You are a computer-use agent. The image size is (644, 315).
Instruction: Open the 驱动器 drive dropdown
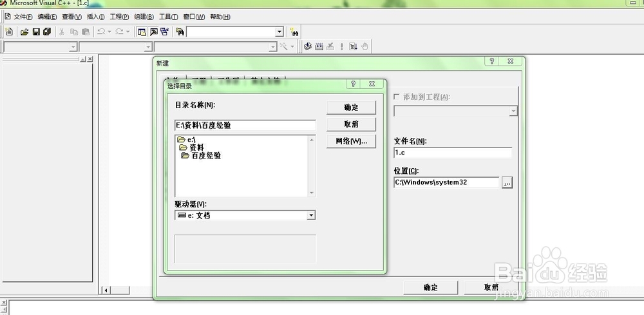(311, 215)
